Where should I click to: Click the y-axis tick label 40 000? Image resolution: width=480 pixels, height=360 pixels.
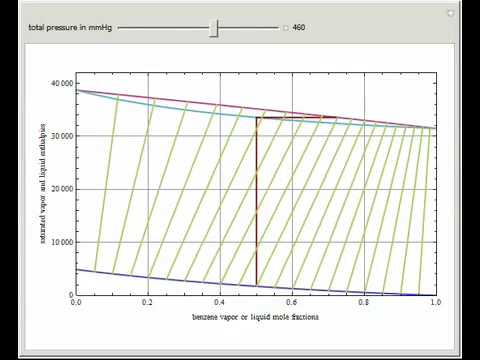coord(62,83)
